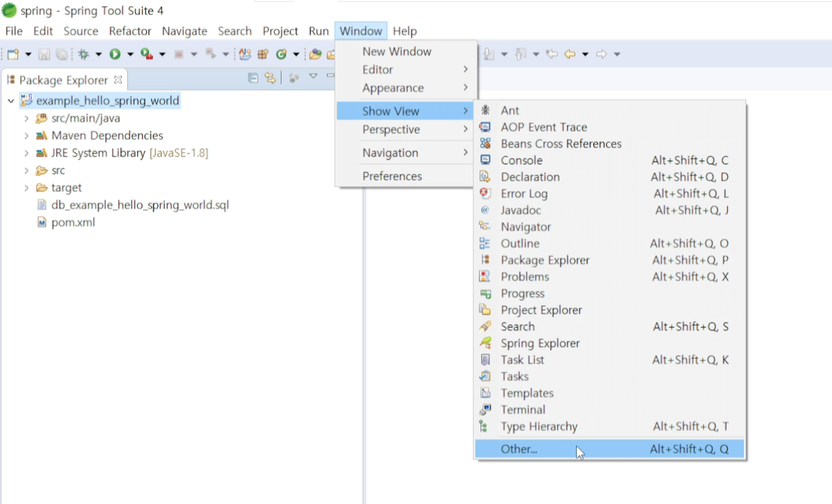This screenshot has width=832, height=504.
Task: Toggle Link with Editor in Package Explorer
Action: click(x=270, y=78)
